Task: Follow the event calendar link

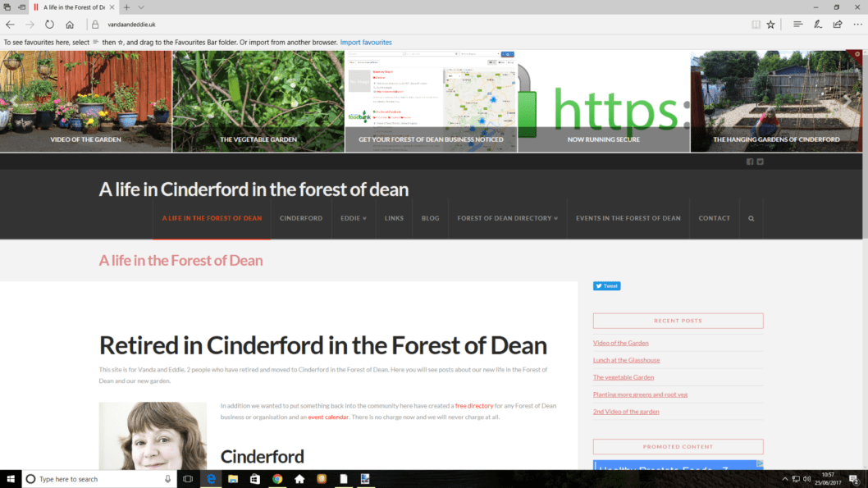Action: pyautogui.click(x=328, y=417)
